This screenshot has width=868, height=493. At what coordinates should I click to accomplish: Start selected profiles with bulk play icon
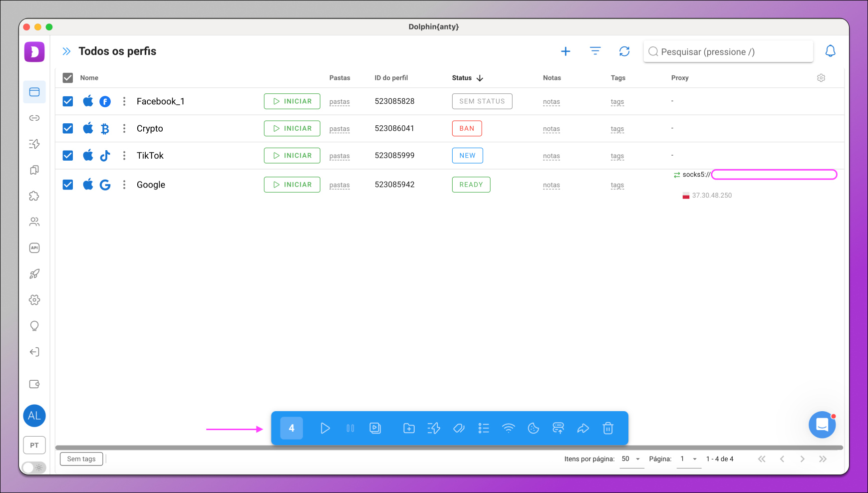click(325, 428)
